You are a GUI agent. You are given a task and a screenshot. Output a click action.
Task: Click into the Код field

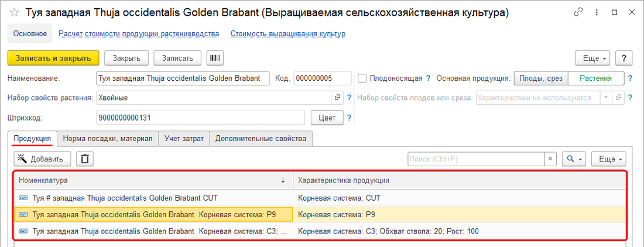[x=323, y=78]
